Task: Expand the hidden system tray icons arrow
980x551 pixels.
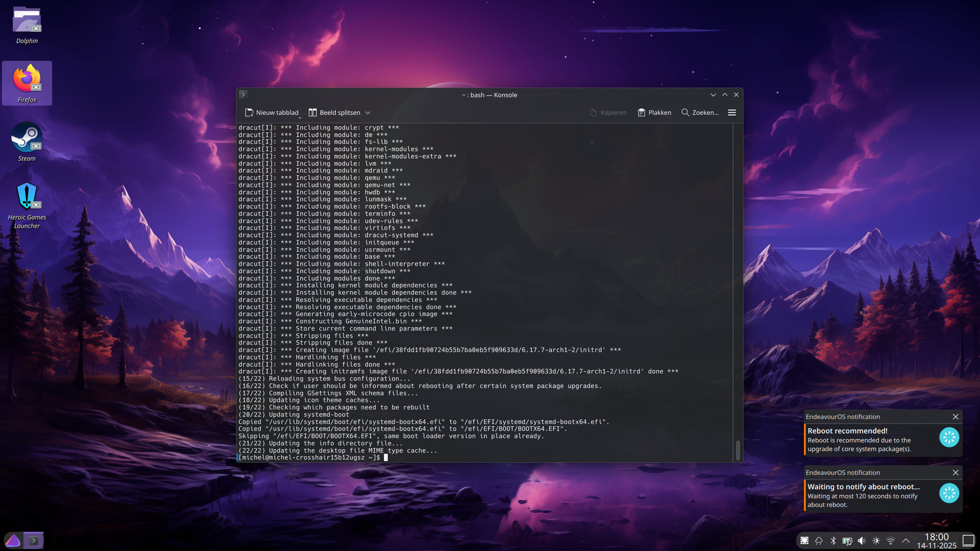Action: (x=906, y=541)
